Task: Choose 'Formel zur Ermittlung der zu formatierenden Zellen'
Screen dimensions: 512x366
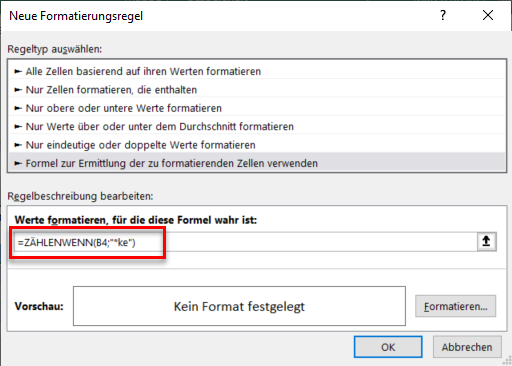Action: 257,163
